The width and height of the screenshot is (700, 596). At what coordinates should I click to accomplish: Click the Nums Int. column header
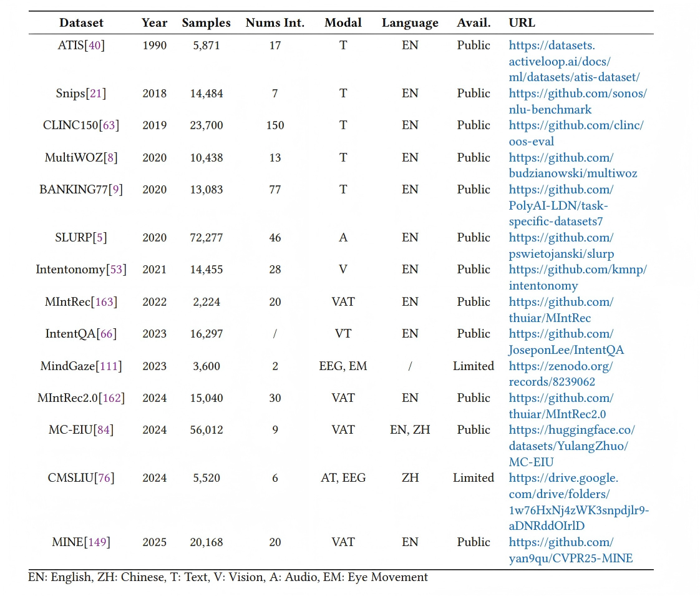pos(275,22)
